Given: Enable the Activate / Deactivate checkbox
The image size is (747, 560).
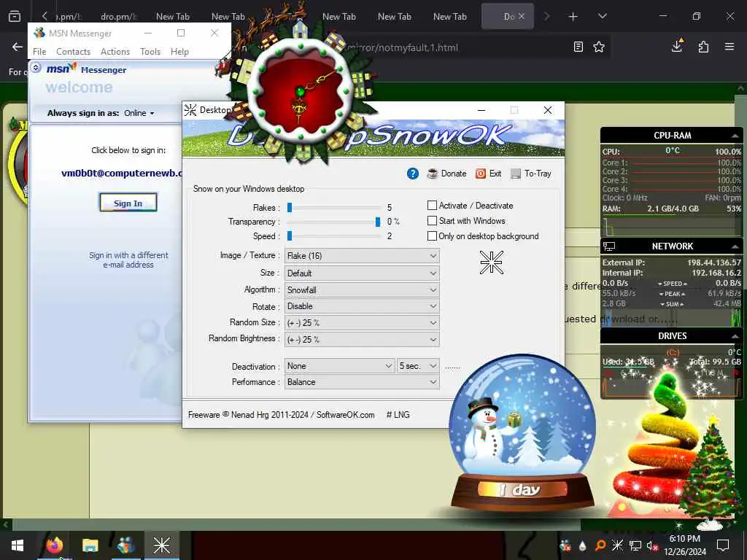Looking at the screenshot, I should point(432,205).
